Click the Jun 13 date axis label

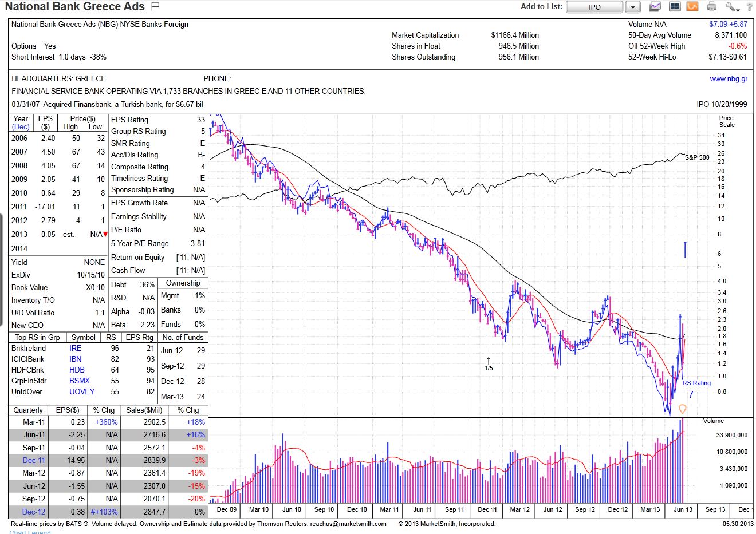(683, 509)
